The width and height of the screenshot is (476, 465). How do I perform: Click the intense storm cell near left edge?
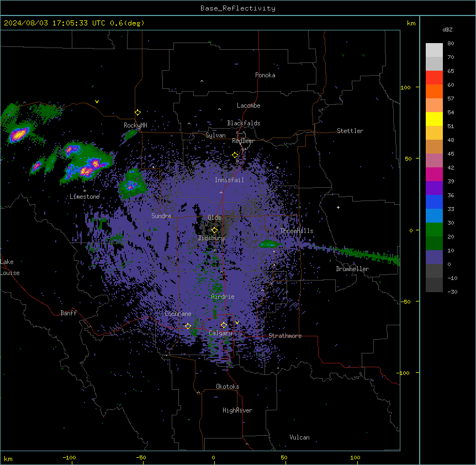pos(19,134)
